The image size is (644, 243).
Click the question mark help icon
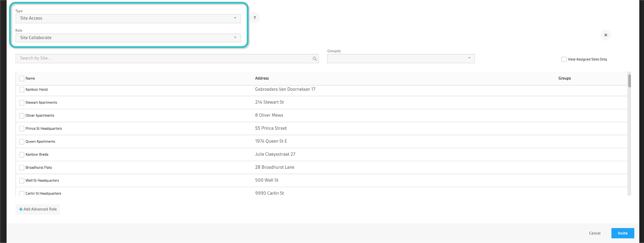[255, 18]
